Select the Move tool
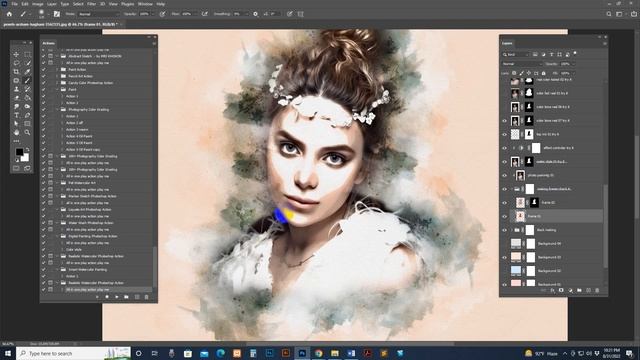This screenshot has width=640, height=360. (16, 54)
